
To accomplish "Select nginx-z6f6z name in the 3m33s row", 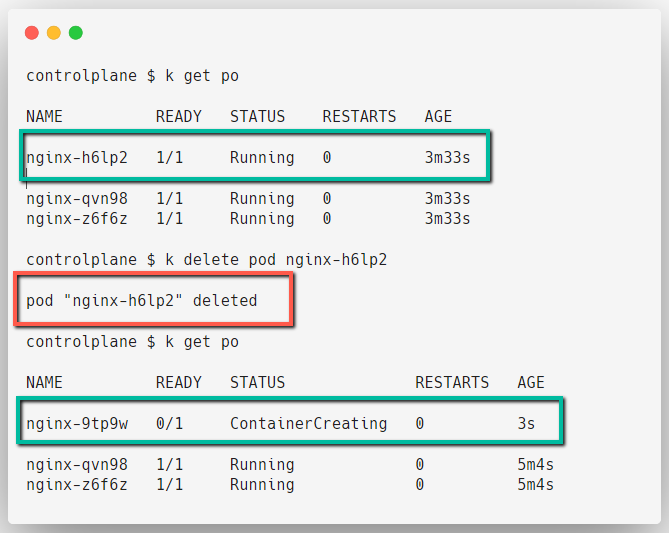I will [x=77, y=218].
